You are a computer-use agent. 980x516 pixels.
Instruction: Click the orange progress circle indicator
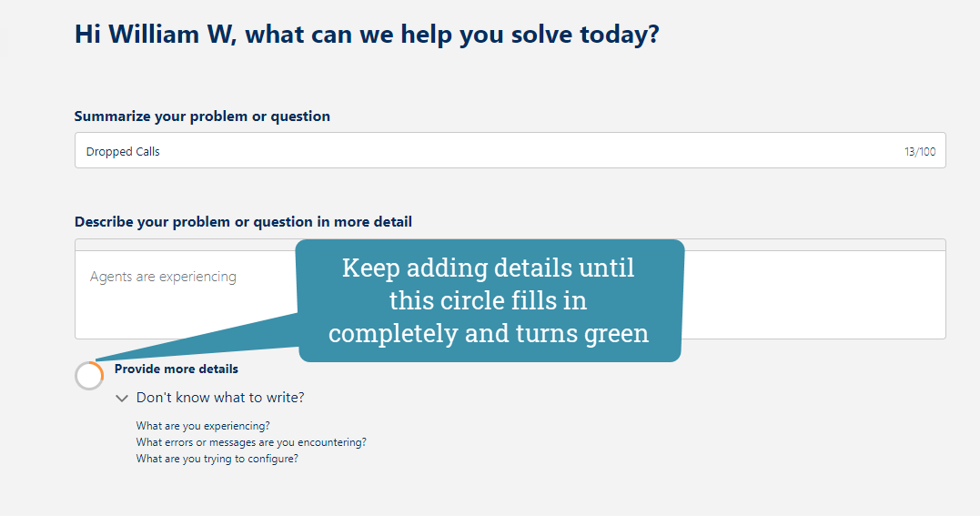(89, 376)
